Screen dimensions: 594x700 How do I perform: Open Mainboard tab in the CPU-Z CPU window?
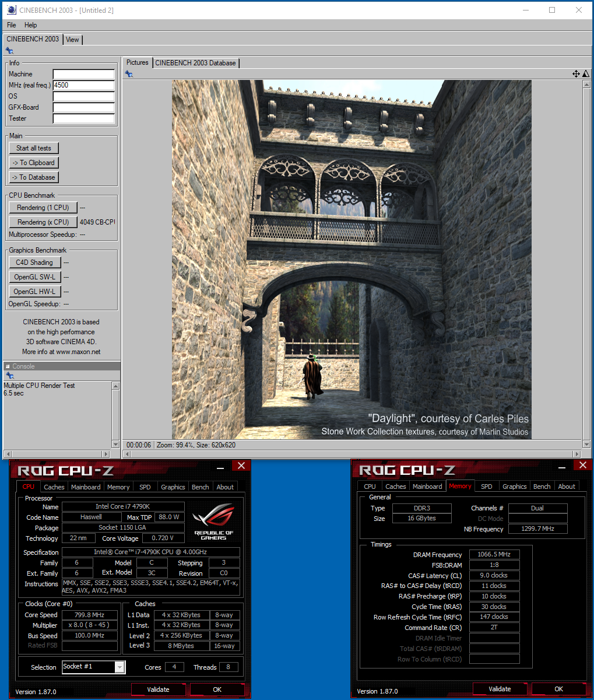click(86, 487)
